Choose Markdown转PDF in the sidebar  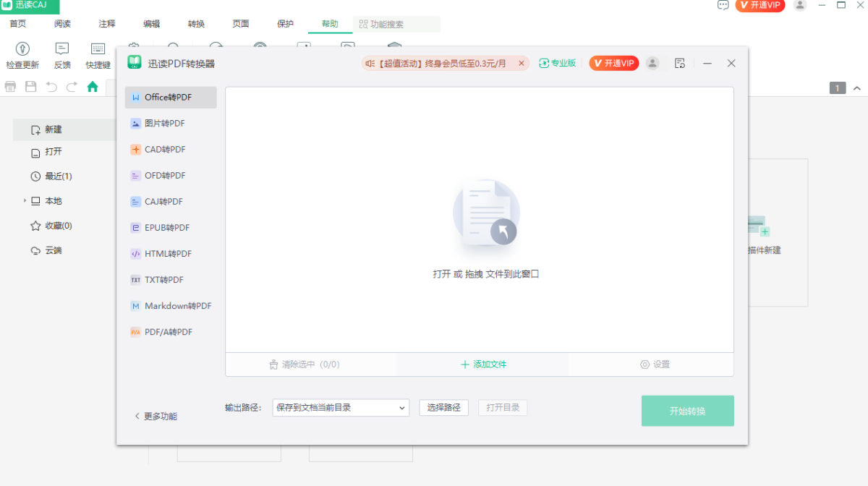176,305
